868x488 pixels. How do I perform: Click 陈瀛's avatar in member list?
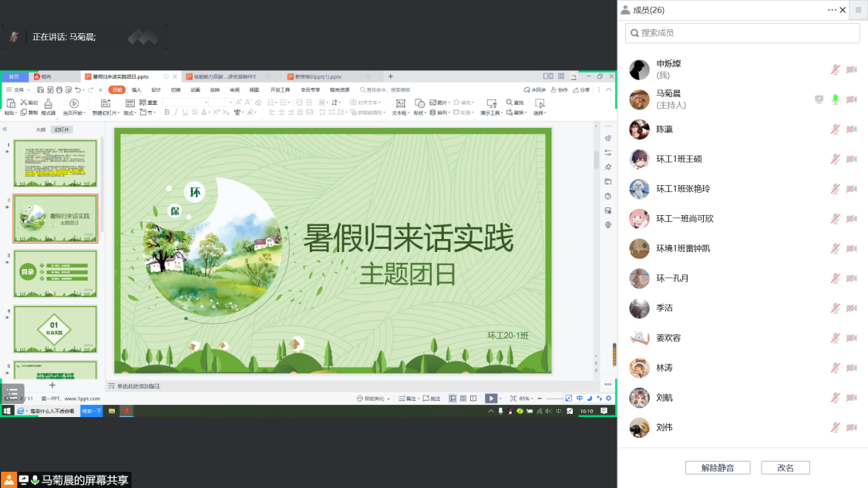pos(639,129)
